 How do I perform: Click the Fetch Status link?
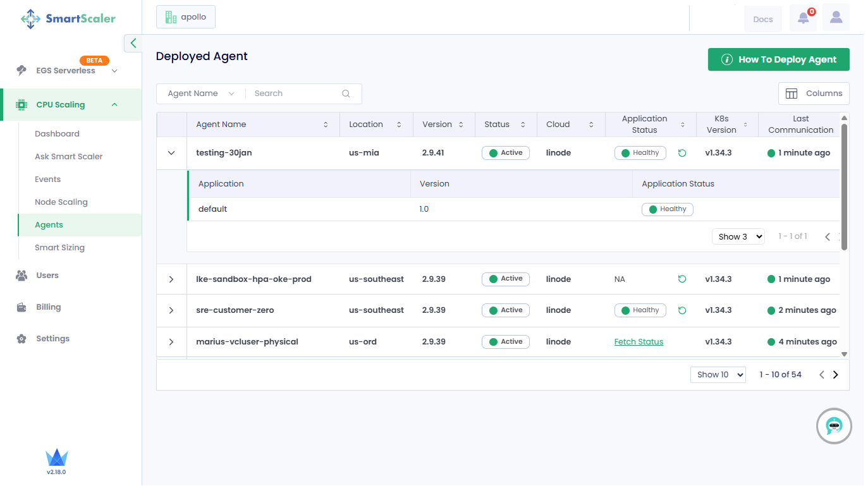[x=639, y=342]
